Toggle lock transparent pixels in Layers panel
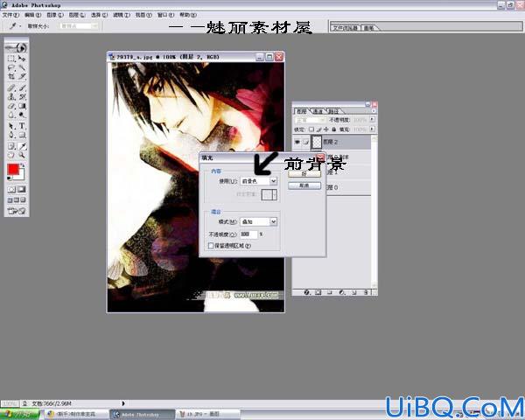This screenshot has width=525, height=420. coord(311,129)
